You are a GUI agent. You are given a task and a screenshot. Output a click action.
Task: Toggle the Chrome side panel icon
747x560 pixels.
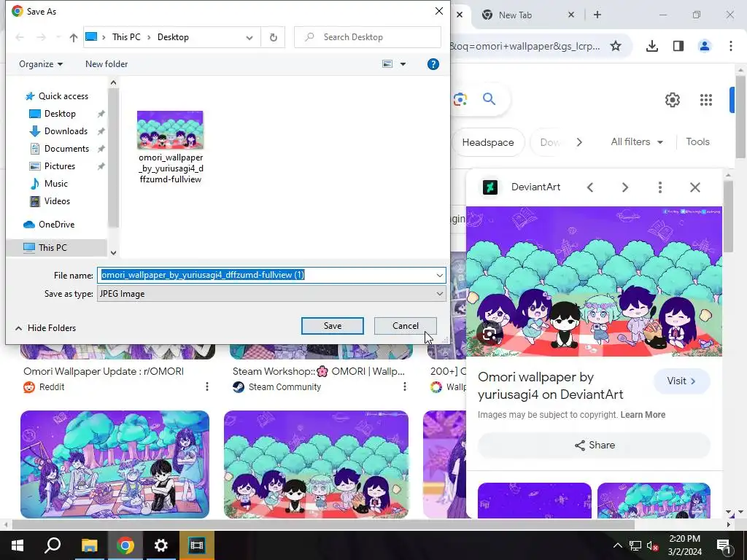click(x=678, y=46)
